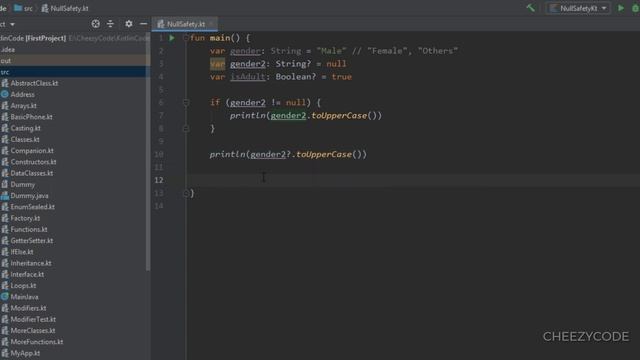Open MyApp.kt file
The height and width of the screenshot is (360, 640).
[25, 353]
